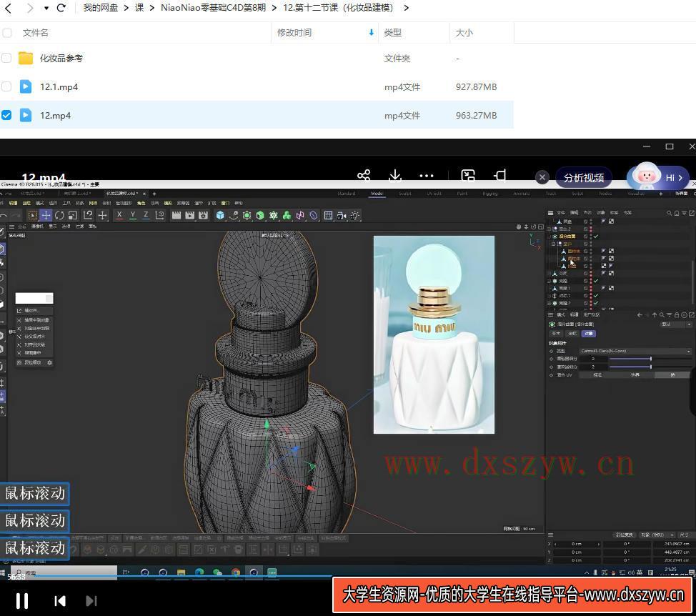
Task: Toggle the layer box of top object row
Action: [585, 222]
